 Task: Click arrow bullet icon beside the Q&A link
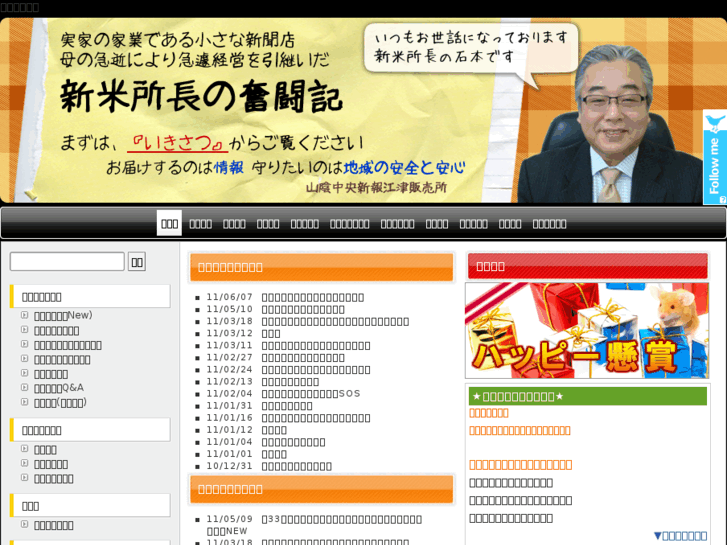[x=25, y=387]
